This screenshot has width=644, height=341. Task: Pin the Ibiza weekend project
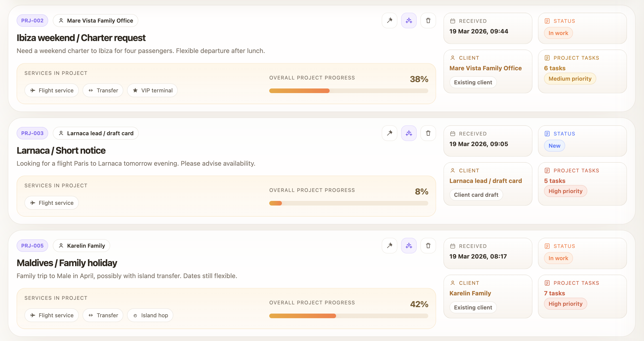pos(390,21)
